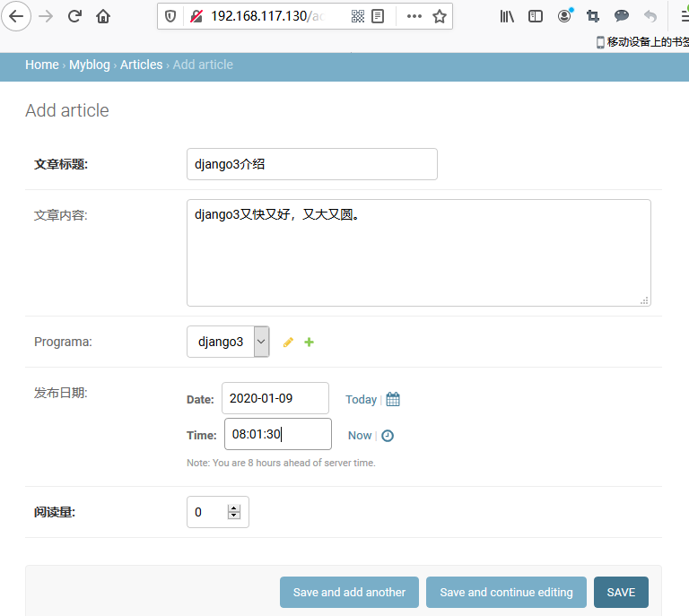This screenshot has height=616, width=689.
Task: Click the textarea resize handle
Action: [644, 300]
